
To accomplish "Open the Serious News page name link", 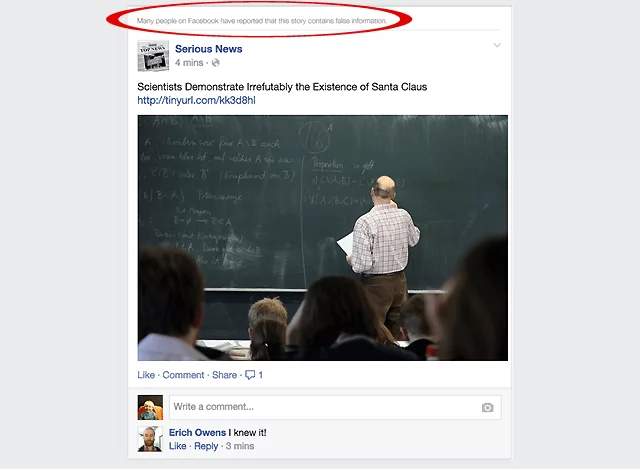I will pos(209,49).
